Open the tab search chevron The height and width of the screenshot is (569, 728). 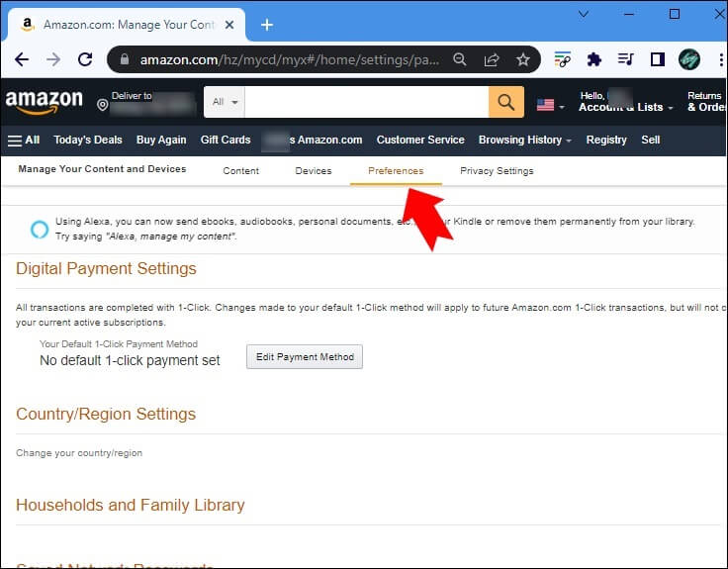point(584,14)
